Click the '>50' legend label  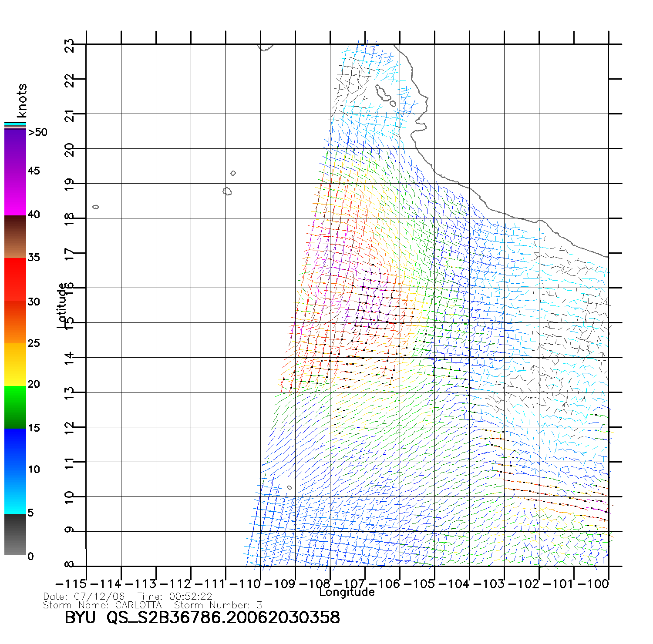click(x=37, y=132)
